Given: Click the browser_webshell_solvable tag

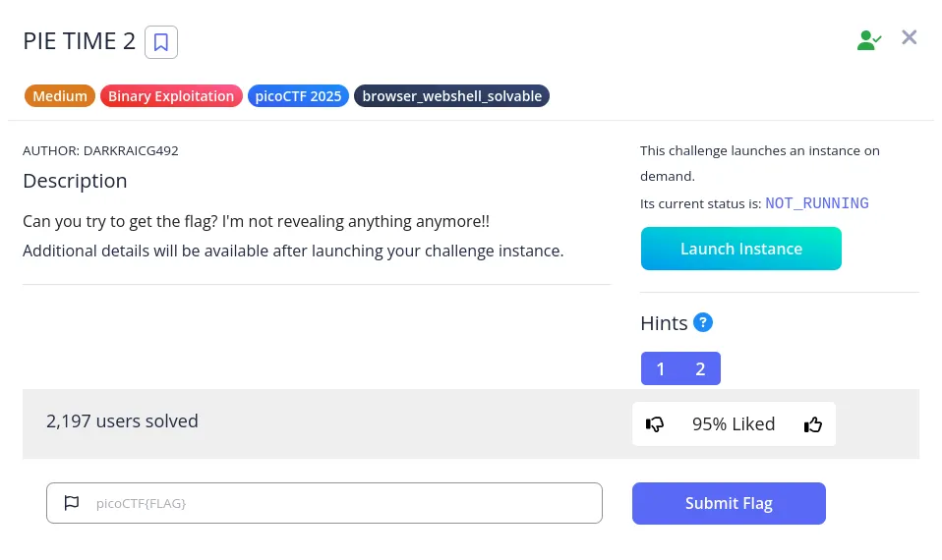Looking at the screenshot, I should click(451, 96).
